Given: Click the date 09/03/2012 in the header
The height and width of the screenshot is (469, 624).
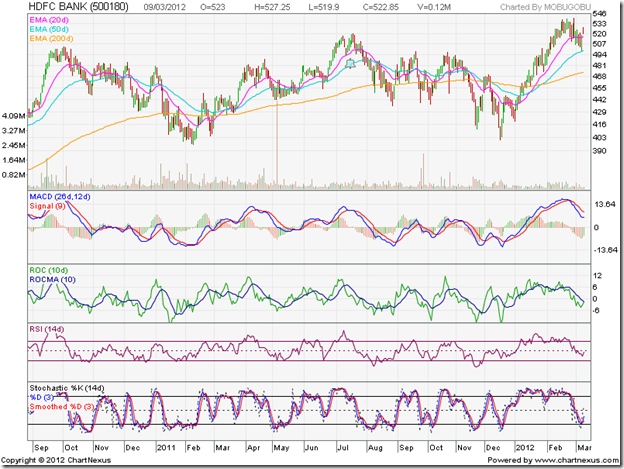Looking at the screenshot, I should click(x=164, y=7).
